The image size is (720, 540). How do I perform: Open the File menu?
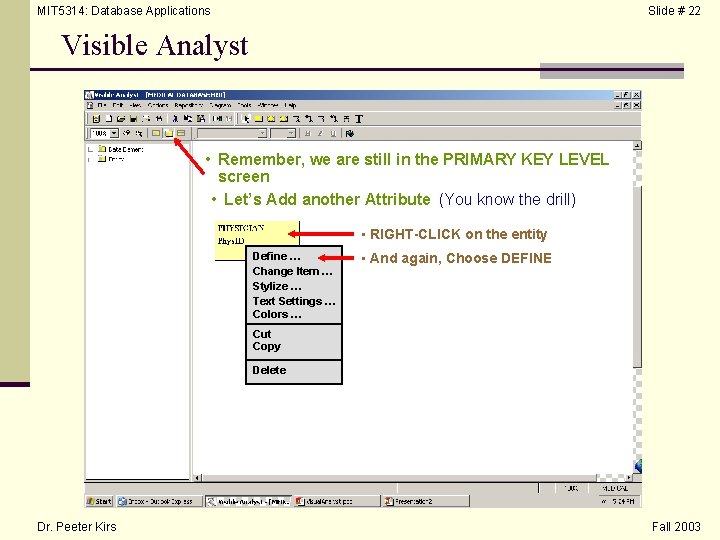pos(101,105)
